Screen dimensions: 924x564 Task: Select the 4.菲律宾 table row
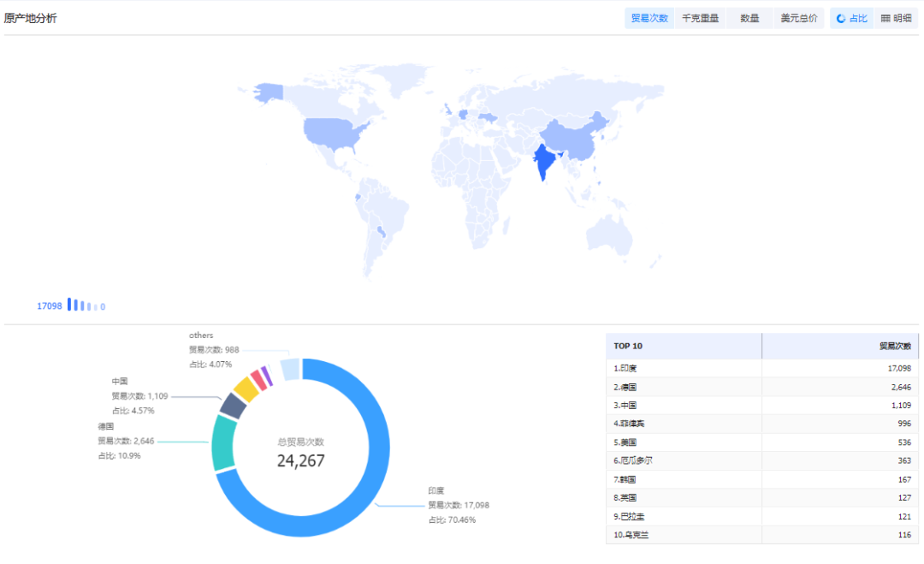[761, 424]
